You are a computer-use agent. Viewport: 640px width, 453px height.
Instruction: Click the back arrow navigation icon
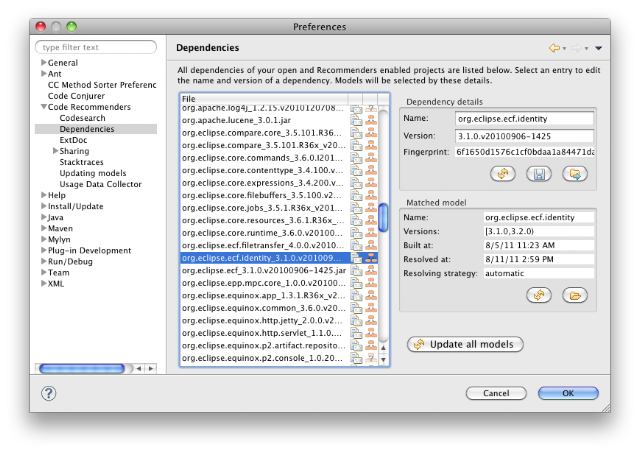[554, 48]
